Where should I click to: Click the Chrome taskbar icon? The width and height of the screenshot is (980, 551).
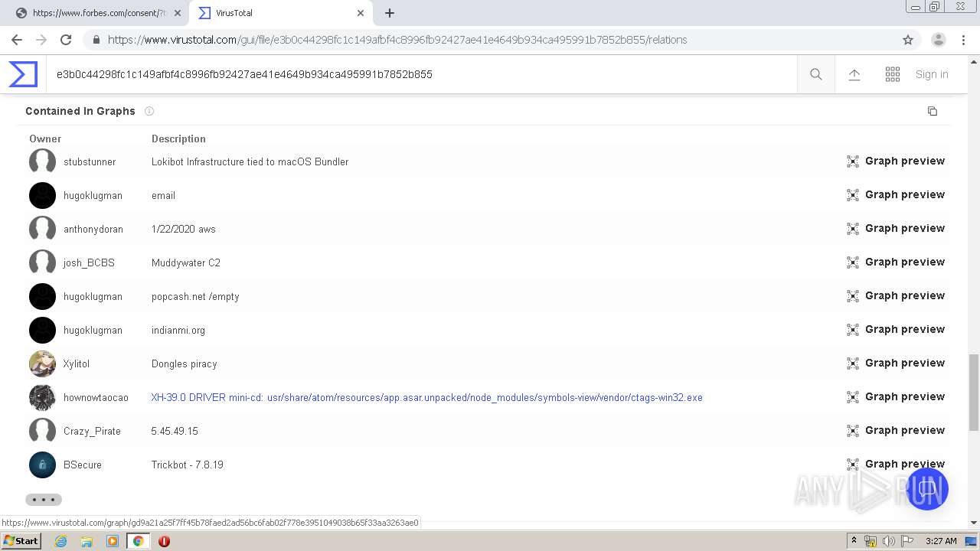(139, 541)
